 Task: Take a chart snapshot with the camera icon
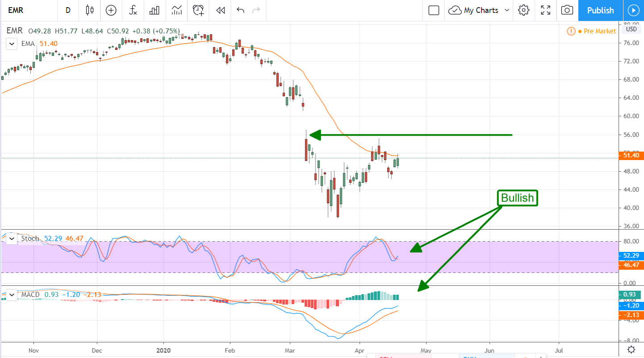(567, 10)
